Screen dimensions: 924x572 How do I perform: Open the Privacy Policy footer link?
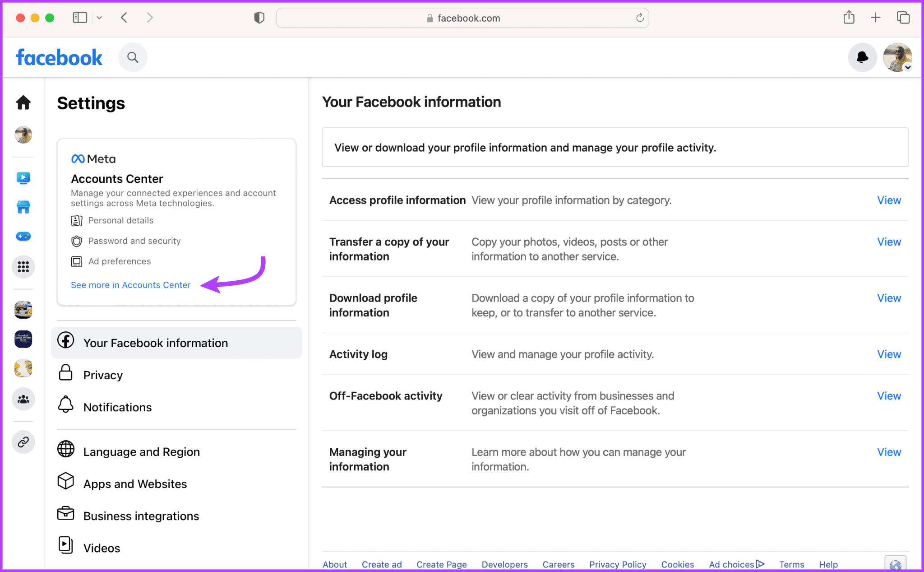(618, 564)
